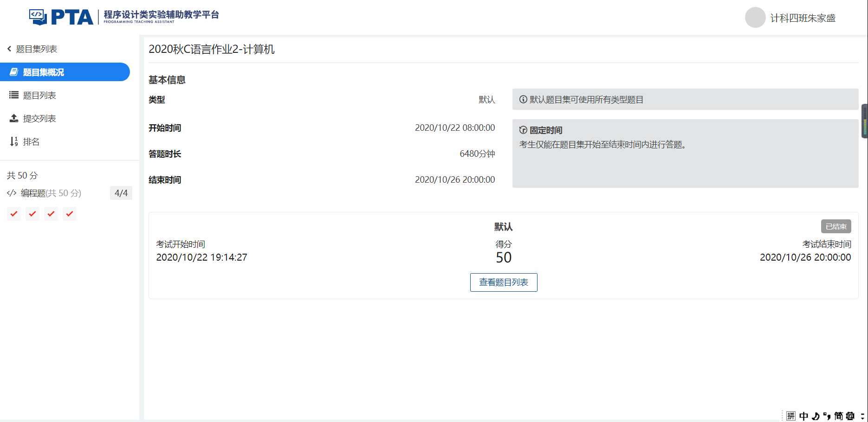
Task: Click the 得分 label
Action: click(504, 244)
